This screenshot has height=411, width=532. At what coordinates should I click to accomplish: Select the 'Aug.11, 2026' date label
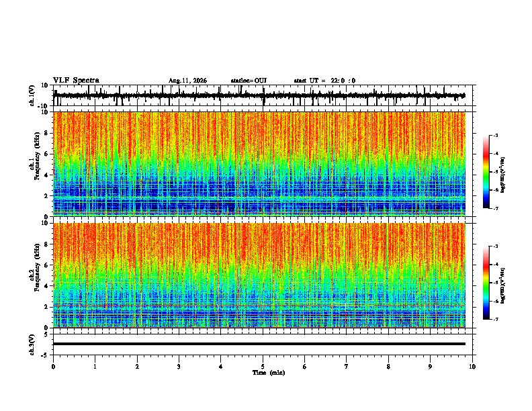point(187,81)
